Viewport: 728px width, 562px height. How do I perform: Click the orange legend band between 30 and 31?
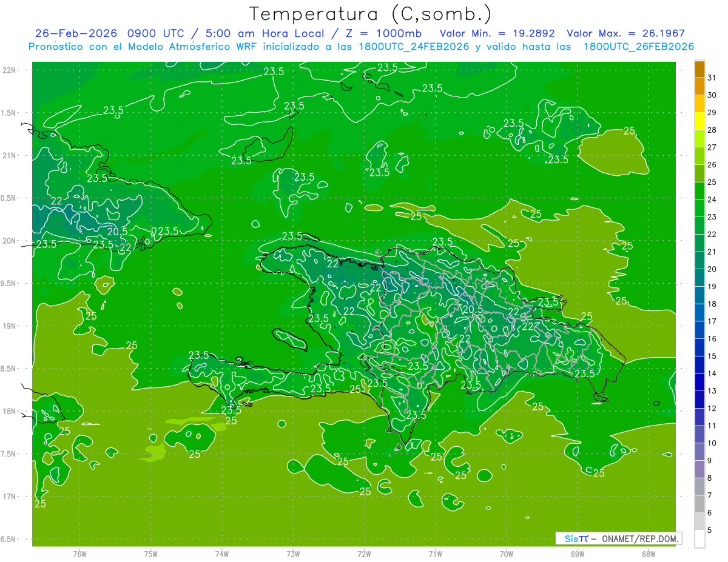pyautogui.click(x=699, y=87)
